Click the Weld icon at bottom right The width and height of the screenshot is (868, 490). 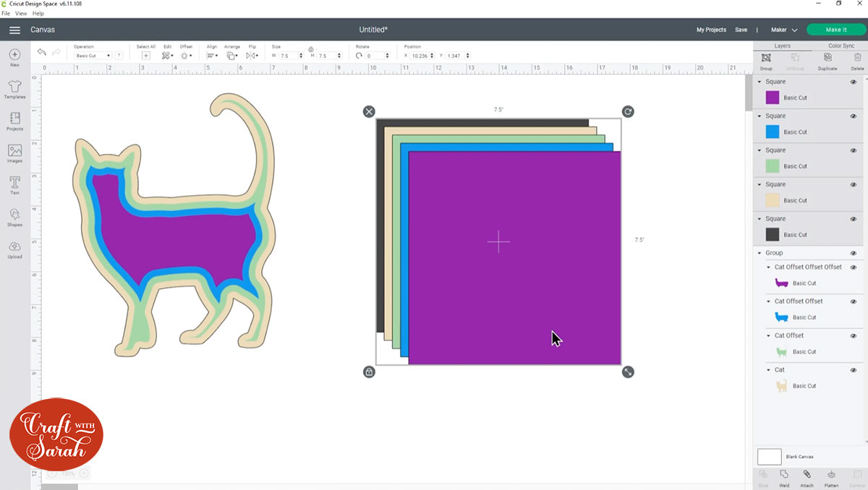pyautogui.click(x=784, y=477)
